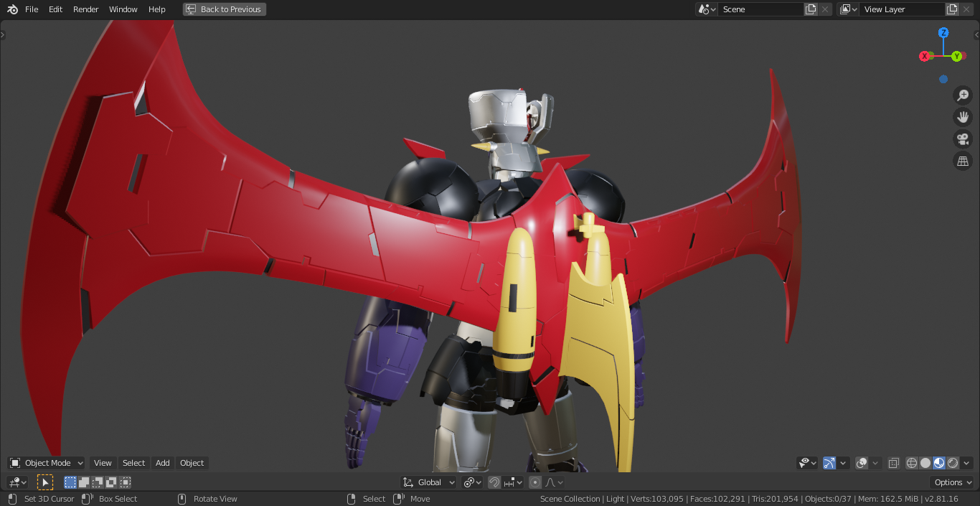Viewport: 980px width, 506px height.
Task: Toggle proportional editing circle icon
Action: pos(535,482)
